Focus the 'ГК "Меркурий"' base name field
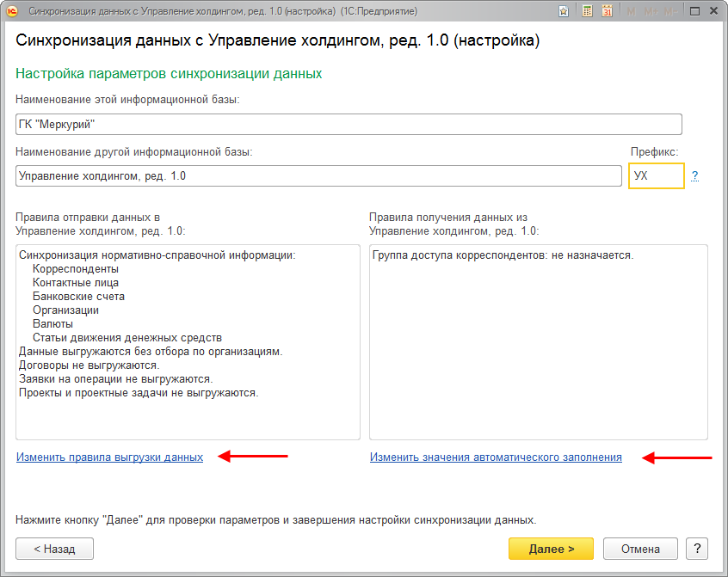Screen dimensions: 728x577 pos(349,125)
